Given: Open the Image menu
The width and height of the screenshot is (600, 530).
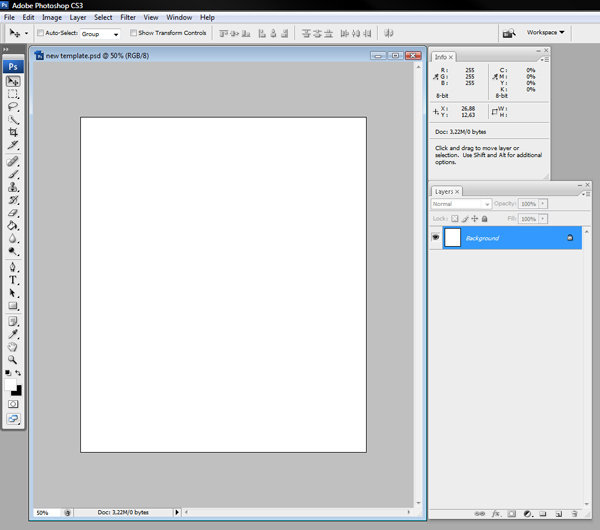Looking at the screenshot, I should tap(52, 17).
